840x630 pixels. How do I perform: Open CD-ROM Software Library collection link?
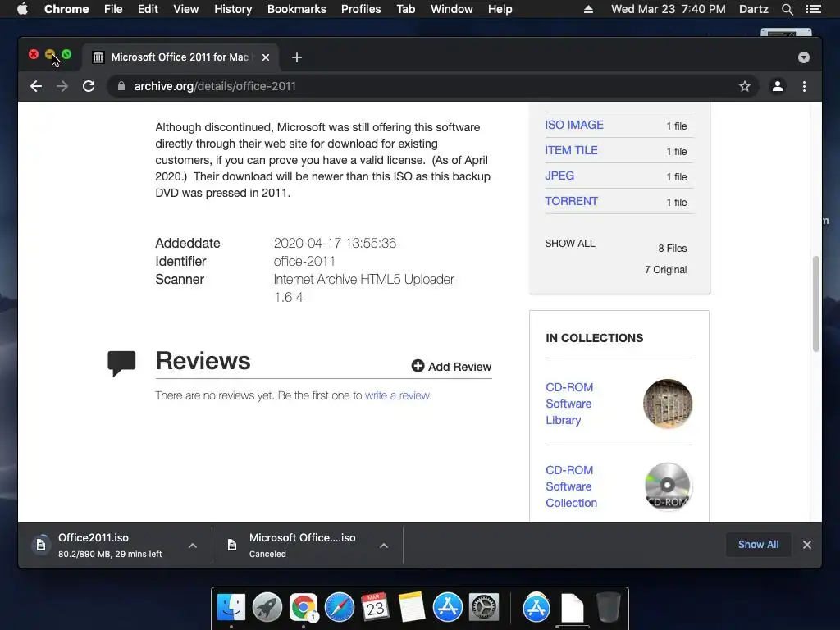coord(569,404)
